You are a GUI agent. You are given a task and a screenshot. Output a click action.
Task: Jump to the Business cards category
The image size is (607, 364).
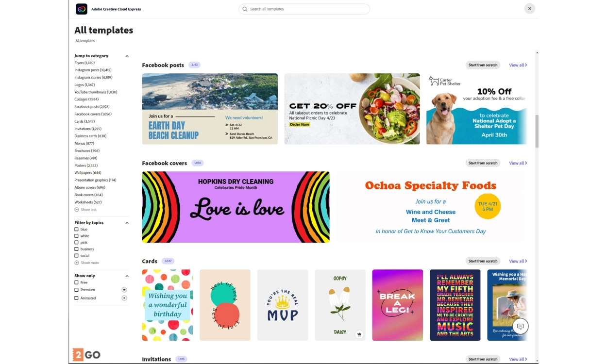click(x=90, y=136)
